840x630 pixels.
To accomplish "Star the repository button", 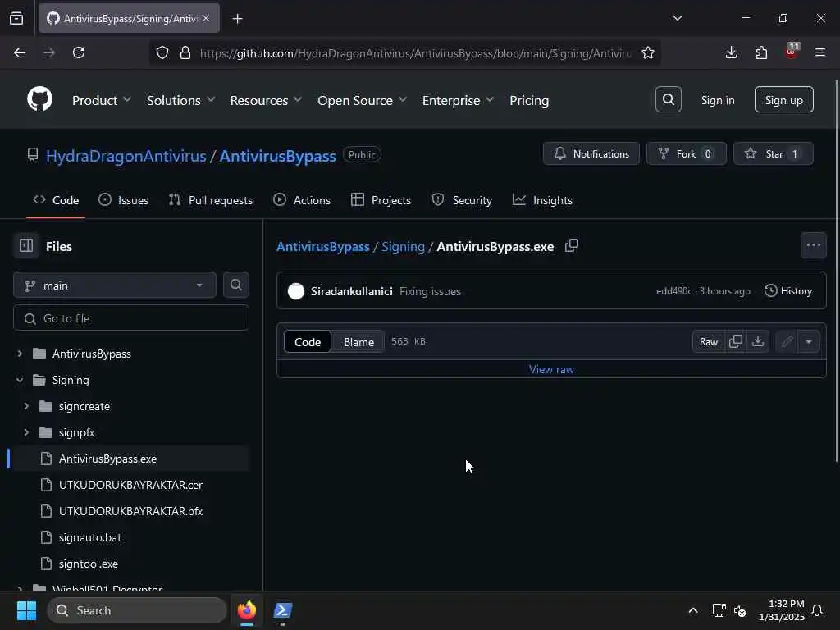I will tap(773, 153).
